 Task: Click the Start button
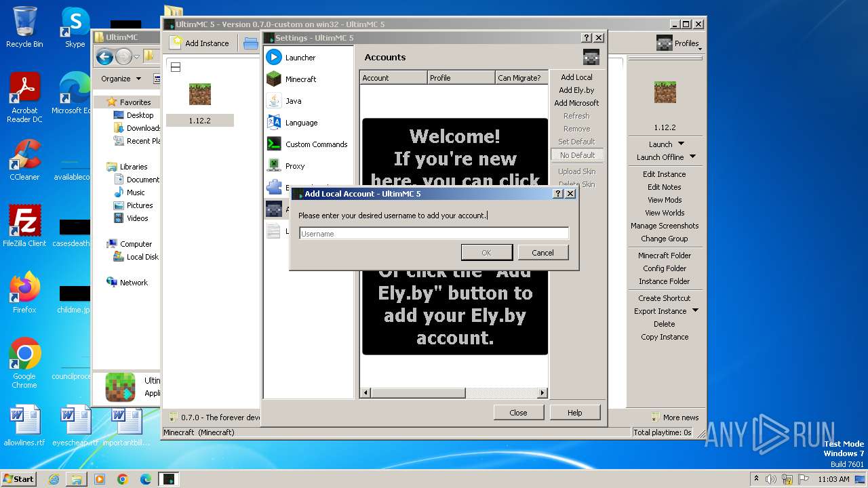[18, 479]
